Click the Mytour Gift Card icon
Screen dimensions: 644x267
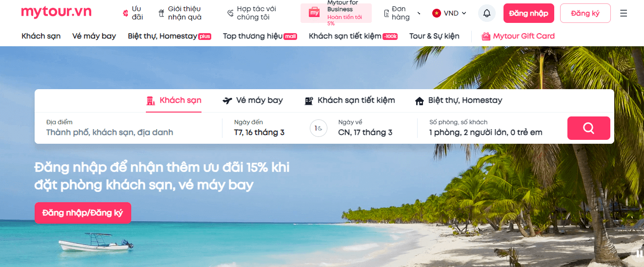(x=486, y=36)
